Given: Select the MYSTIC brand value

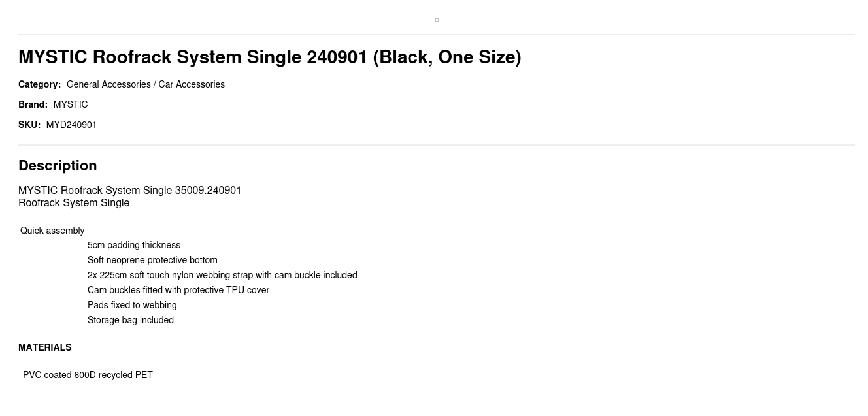Looking at the screenshot, I should point(71,104).
